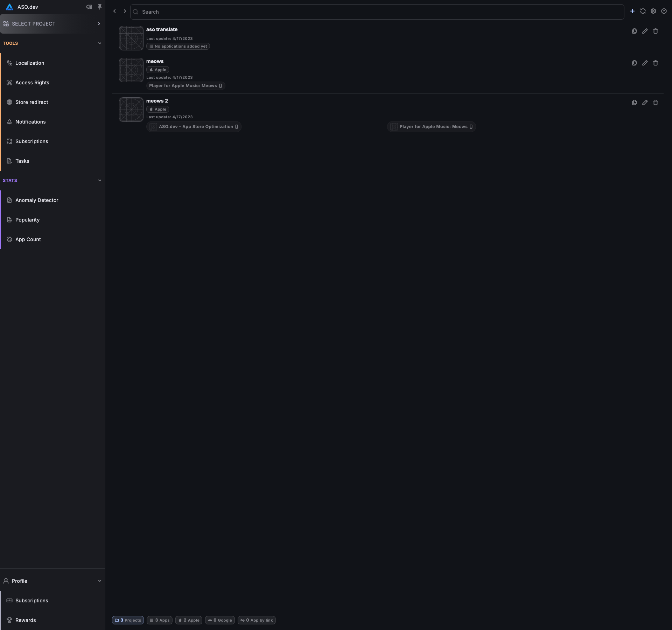Collapse the Profile section
672x630 pixels.
pos(100,581)
